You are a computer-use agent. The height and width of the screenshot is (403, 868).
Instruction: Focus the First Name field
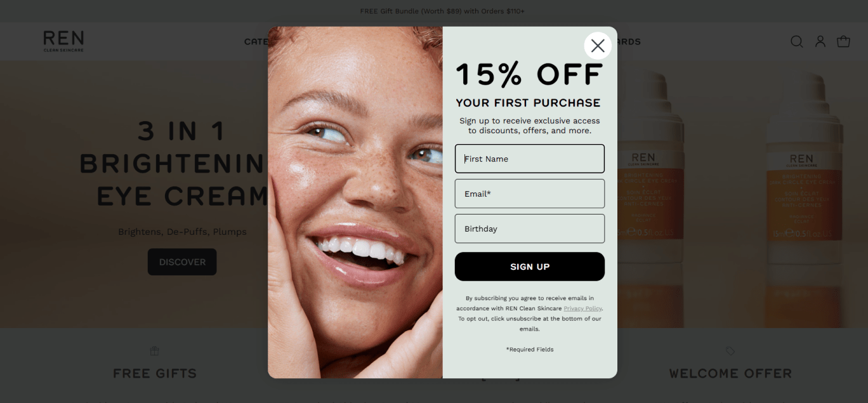(x=530, y=159)
